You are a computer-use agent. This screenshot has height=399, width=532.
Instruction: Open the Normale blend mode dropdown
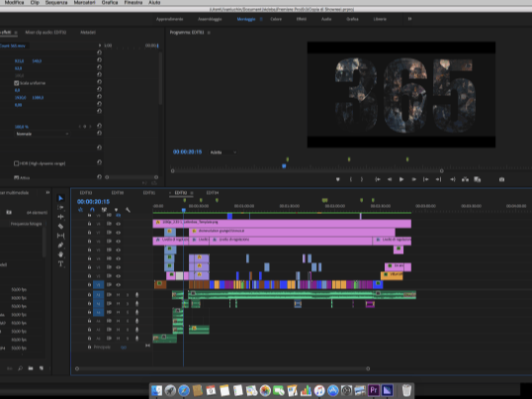click(x=43, y=134)
